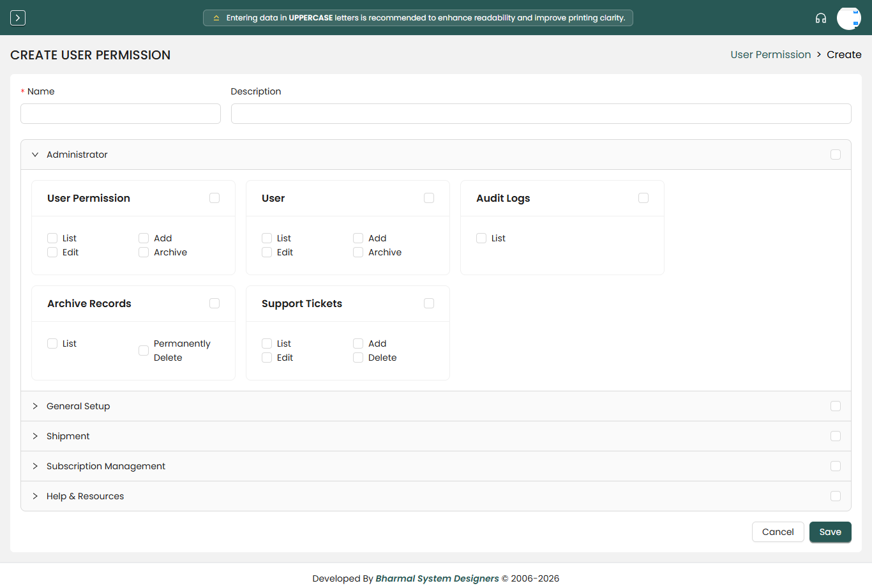Click the CREATE USER PERMISSION page title

tap(91, 55)
